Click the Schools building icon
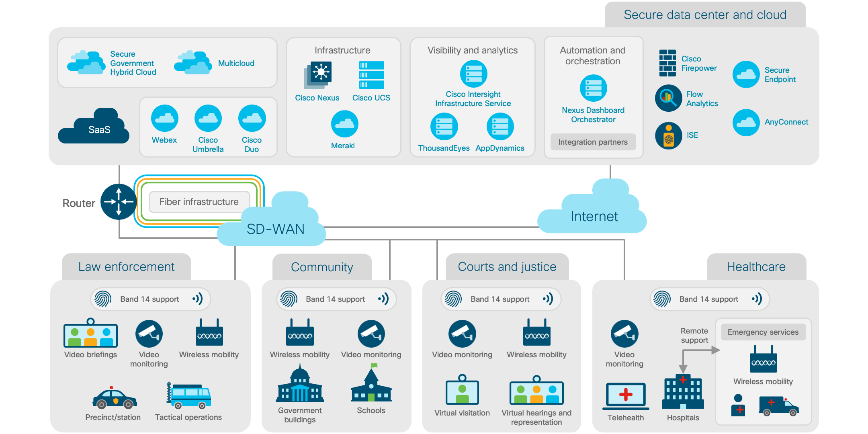 [371, 382]
